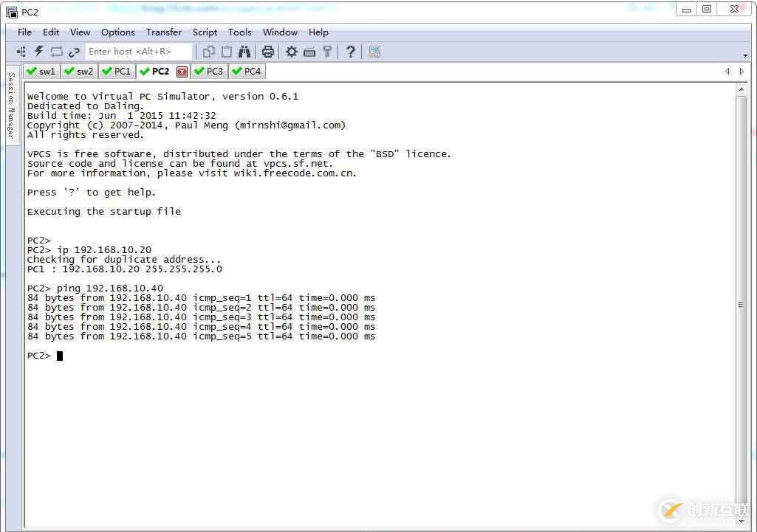The height and width of the screenshot is (532, 757).
Task: Click the public key tool icon
Action: [327, 52]
